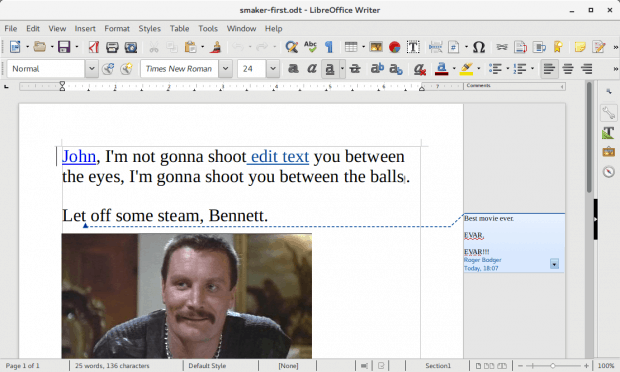Apply the red font color swatch
The width and height of the screenshot is (620, 372).
tap(442, 69)
